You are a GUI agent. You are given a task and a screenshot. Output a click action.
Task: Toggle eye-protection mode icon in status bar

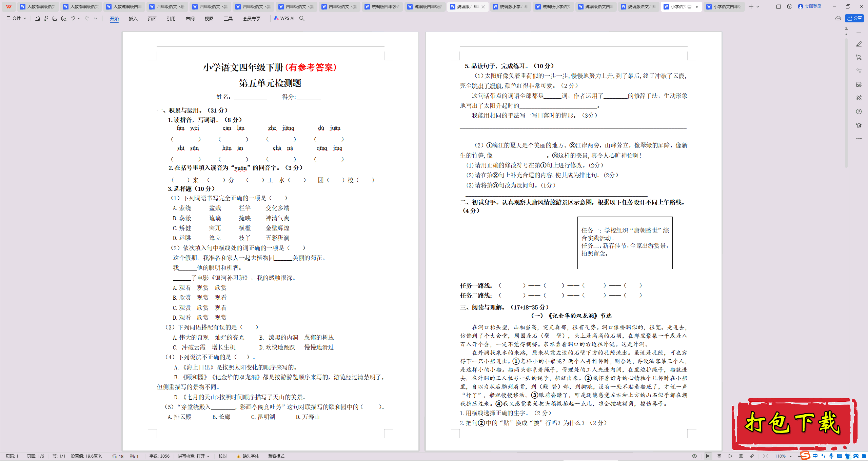pyautogui.click(x=694, y=456)
